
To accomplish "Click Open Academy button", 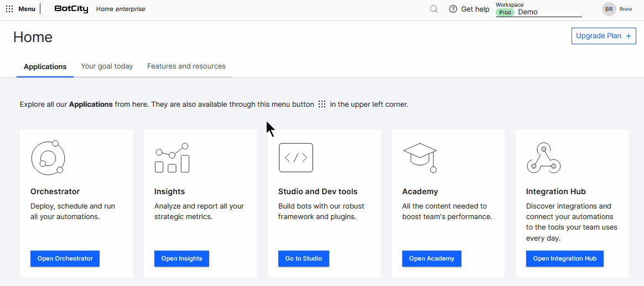I will pos(432,258).
